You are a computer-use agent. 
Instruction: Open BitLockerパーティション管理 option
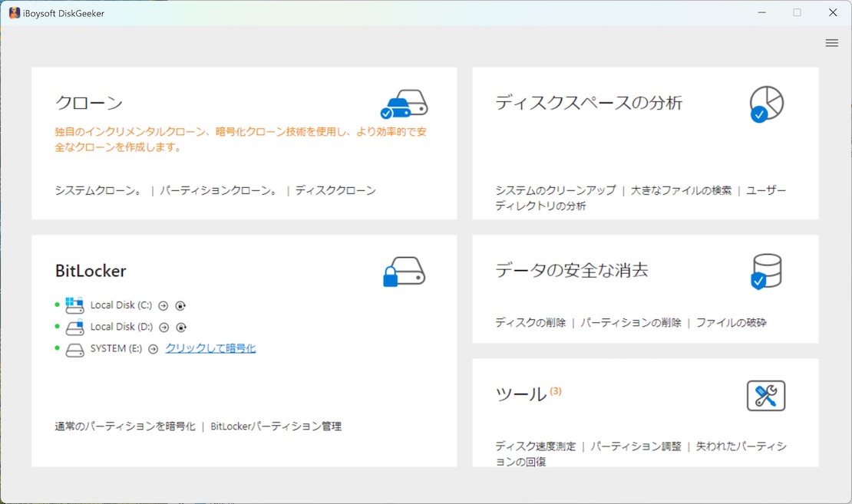276,427
